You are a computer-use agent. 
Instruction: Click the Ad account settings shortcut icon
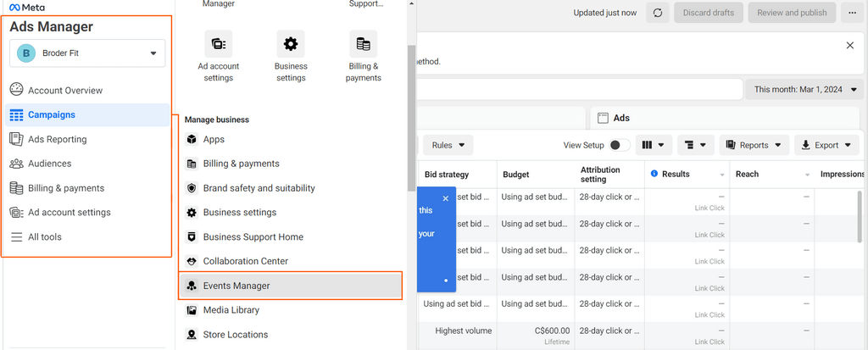(x=219, y=44)
